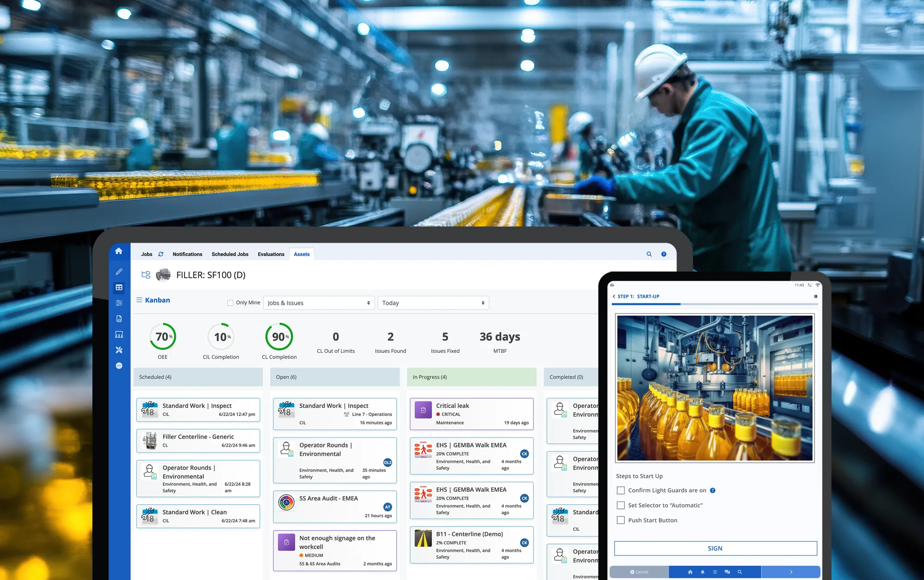Open the wrench tools sidebar icon
Image resolution: width=924 pixels, height=580 pixels.
click(119, 350)
